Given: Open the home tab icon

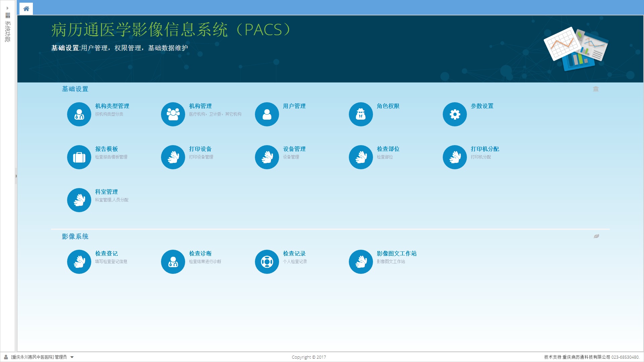Looking at the screenshot, I should (26, 9).
